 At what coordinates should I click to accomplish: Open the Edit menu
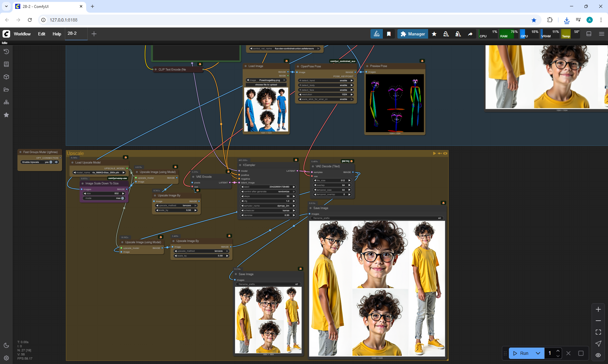coord(41,34)
